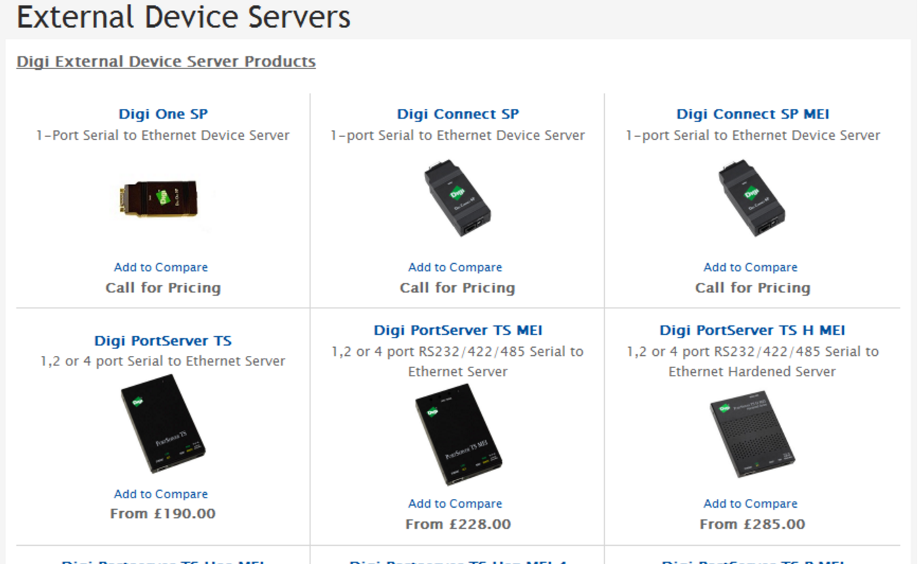This screenshot has height=564, width=924.
Task: Open the Digi Connect SP MEI title link
Action: click(x=752, y=114)
